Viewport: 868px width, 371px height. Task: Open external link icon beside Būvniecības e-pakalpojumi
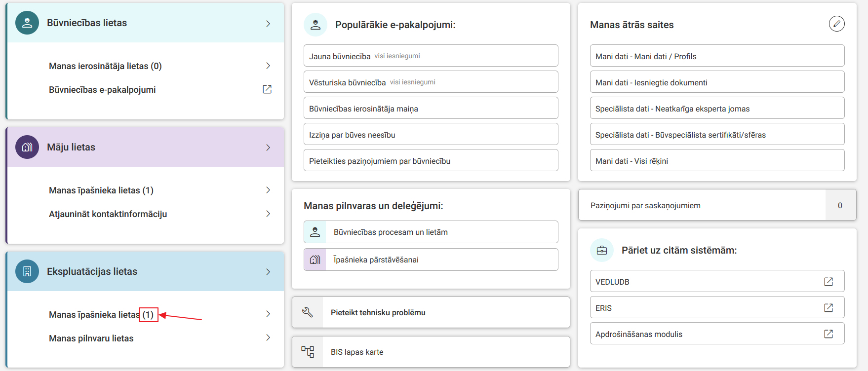(267, 89)
